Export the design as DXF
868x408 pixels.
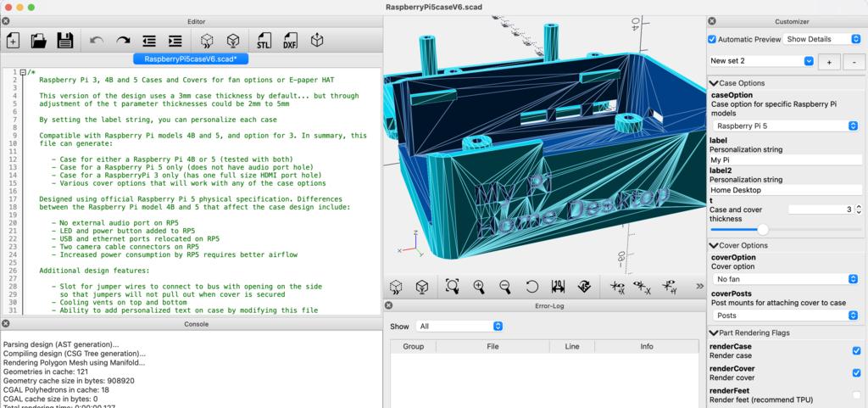click(291, 41)
